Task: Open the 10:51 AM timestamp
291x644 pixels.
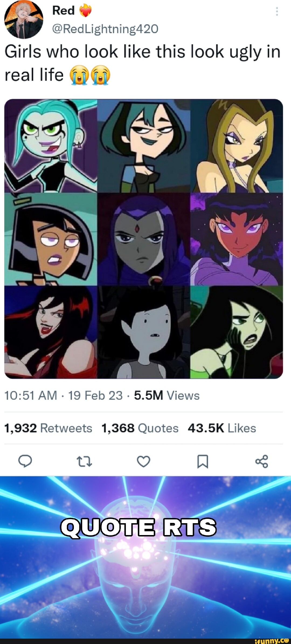Action: coord(31,396)
